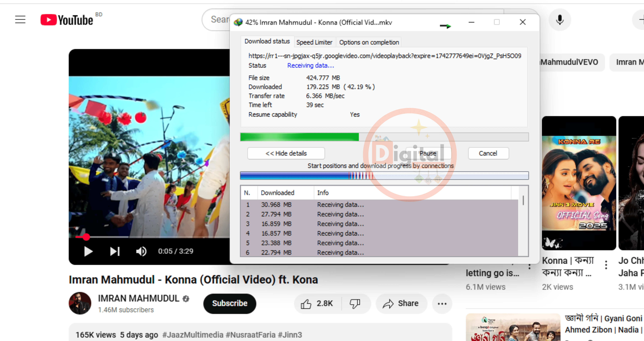The width and height of the screenshot is (644, 341).
Task: Click the connections list scrollbar thumb
Action: 523,200
